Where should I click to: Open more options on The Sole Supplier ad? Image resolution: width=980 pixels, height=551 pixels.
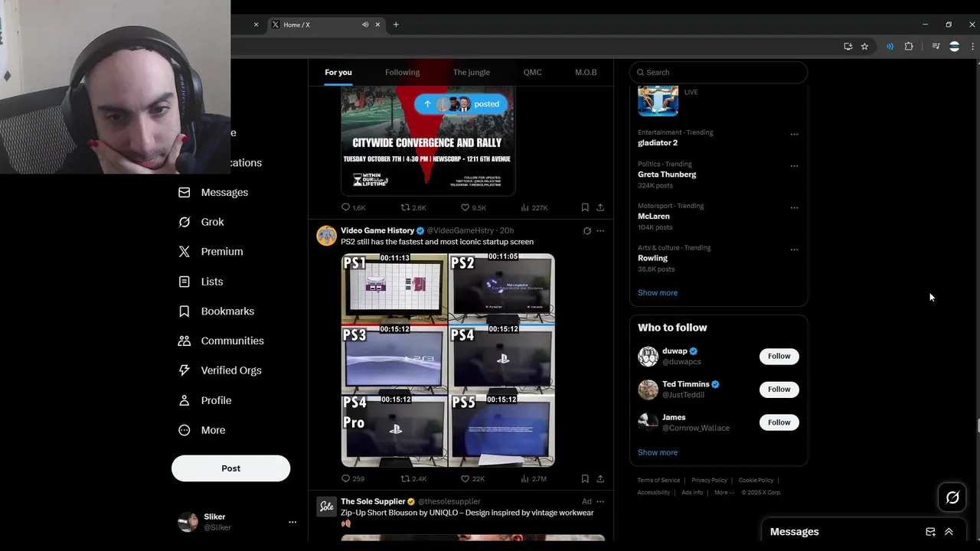[x=600, y=502]
